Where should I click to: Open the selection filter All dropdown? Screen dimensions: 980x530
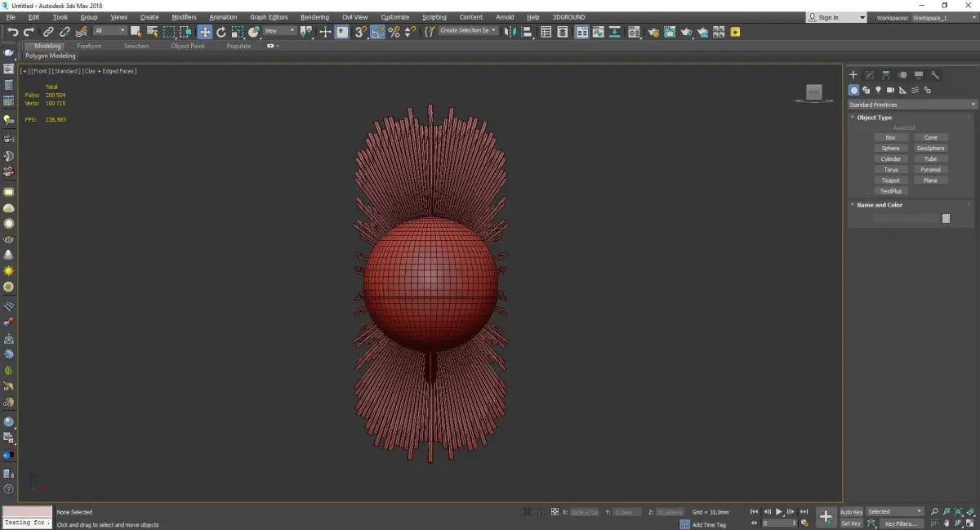109,31
